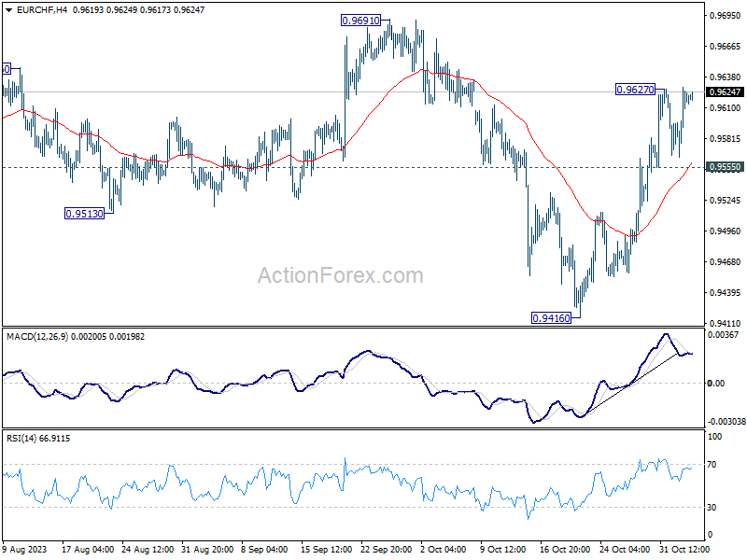747x560 pixels.
Task: Click the 24 Aug 12:00 time label
Action: [148, 550]
